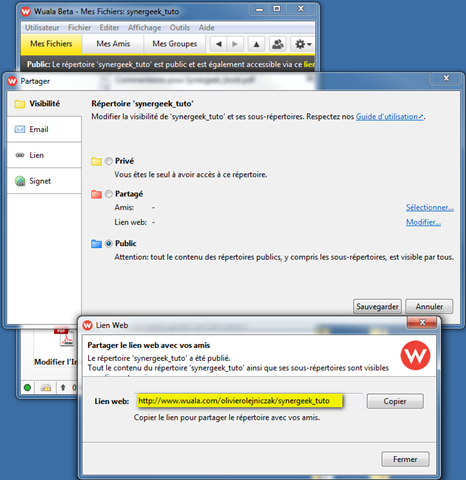Go up one folder level arrow
The height and width of the screenshot is (480, 466).
tap(256, 44)
